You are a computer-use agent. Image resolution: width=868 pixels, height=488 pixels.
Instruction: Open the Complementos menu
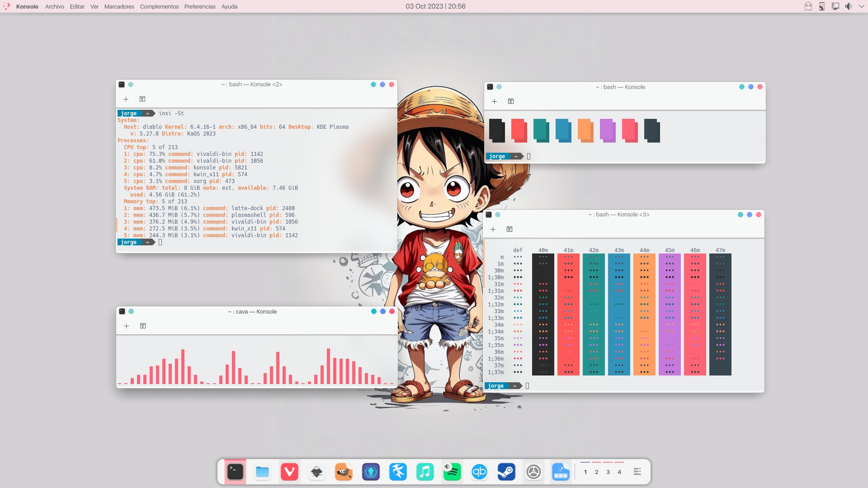(x=159, y=6)
